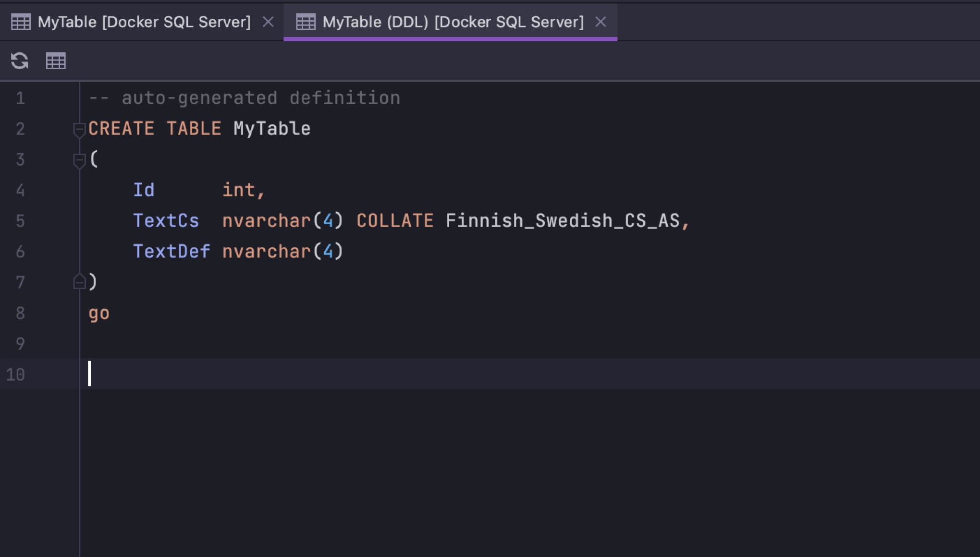This screenshot has height=557, width=980.
Task: Click the COLLATE keyword on line 5
Action: pyautogui.click(x=395, y=221)
